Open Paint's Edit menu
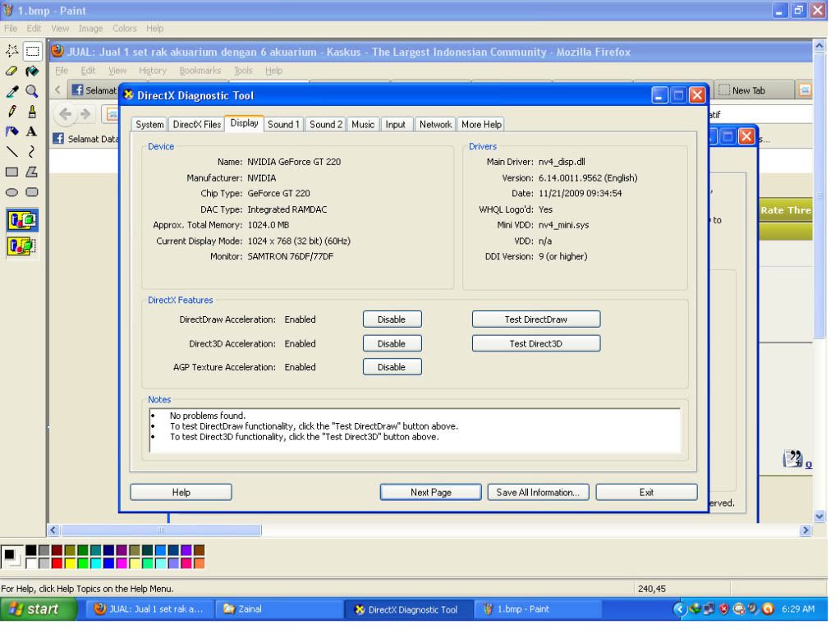 pos(34,29)
